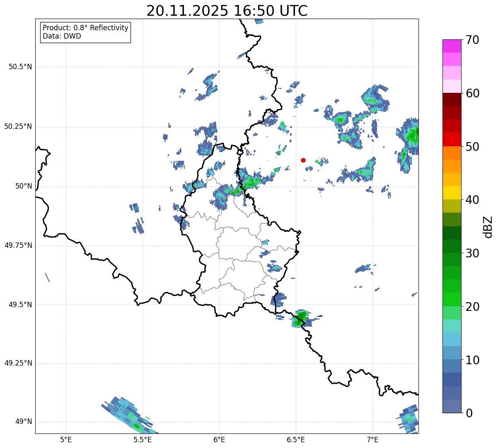Click the 6.5°E longitude tick label
This screenshot has height=448, width=498.
(x=296, y=439)
